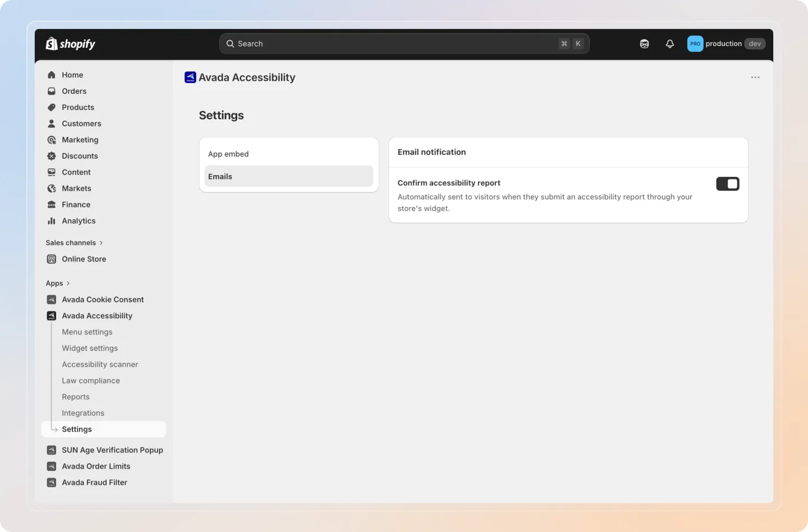Open the Sidekick assistant icon
The image size is (808, 532).
coord(644,44)
